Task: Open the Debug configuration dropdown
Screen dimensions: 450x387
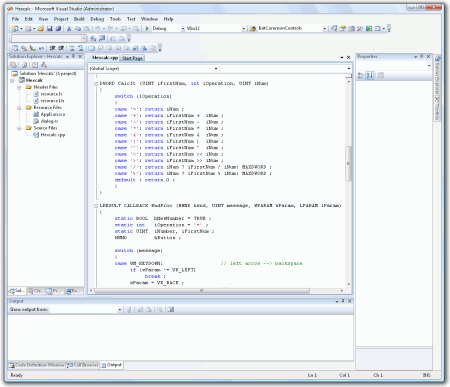Action: (x=183, y=29)
